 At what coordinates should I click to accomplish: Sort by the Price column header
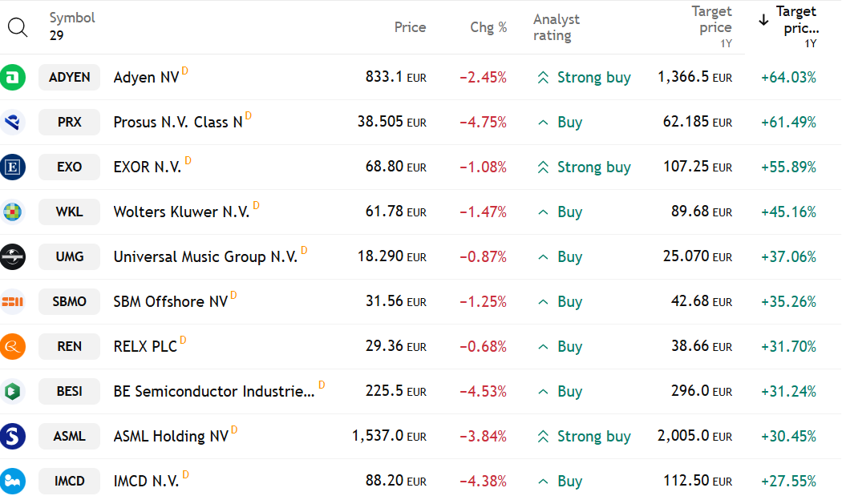point(410,26)
